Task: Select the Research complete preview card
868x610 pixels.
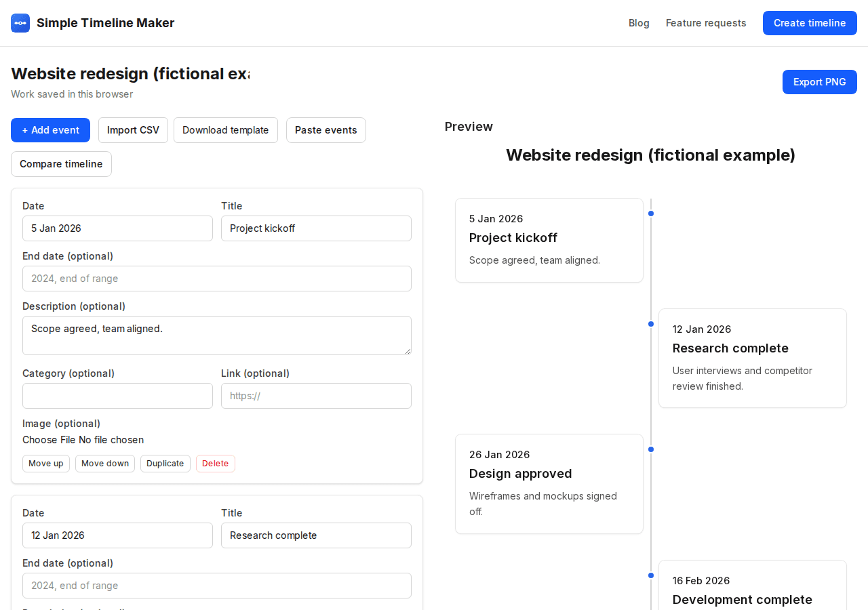Action: pos(753,359)
